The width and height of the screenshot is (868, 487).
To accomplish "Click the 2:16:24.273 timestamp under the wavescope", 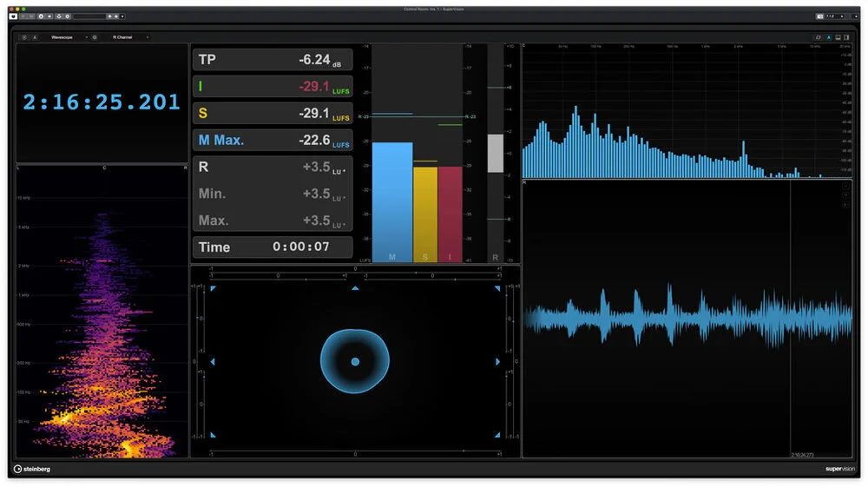I will pyautogui.click(x=802, y=455).
